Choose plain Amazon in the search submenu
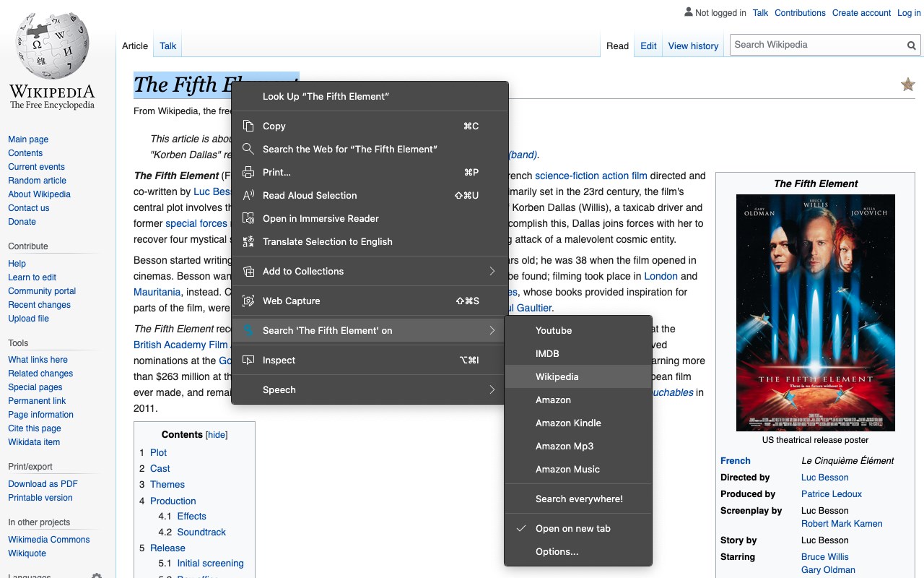The image size is (924, 578). 578,400
